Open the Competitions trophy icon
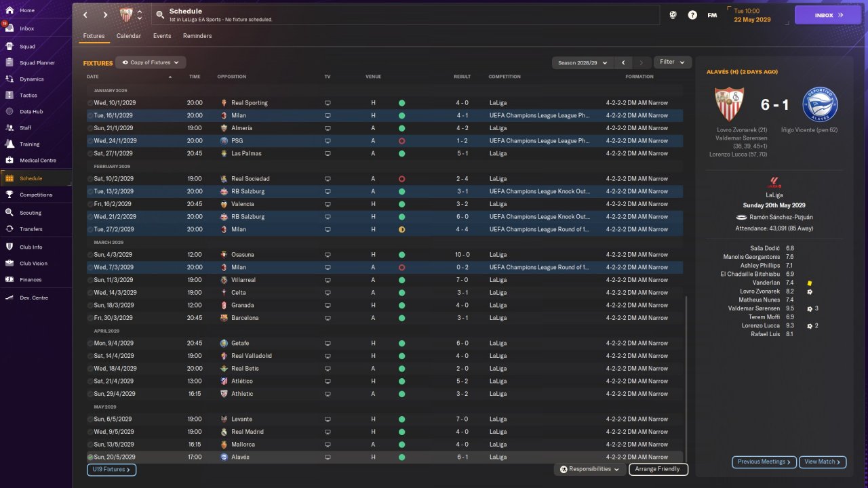The height and width of the screenshot is (488, 868). click(9, 195)
